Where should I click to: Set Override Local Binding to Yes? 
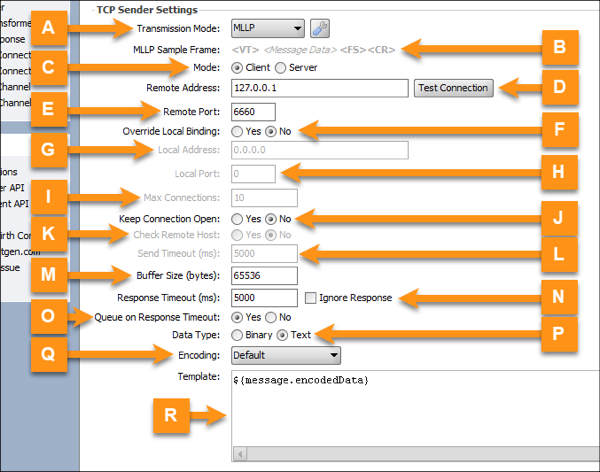(x=237, y=131)
